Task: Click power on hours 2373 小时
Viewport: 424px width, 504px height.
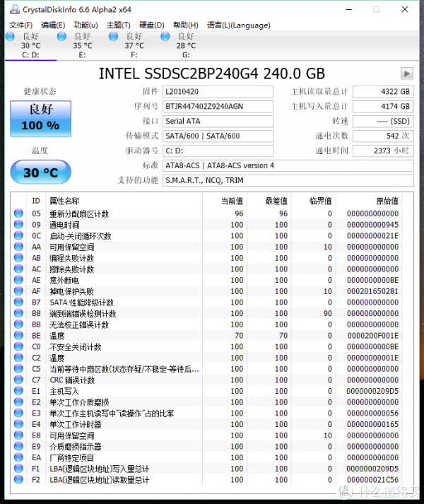Action: click(383, 151)
